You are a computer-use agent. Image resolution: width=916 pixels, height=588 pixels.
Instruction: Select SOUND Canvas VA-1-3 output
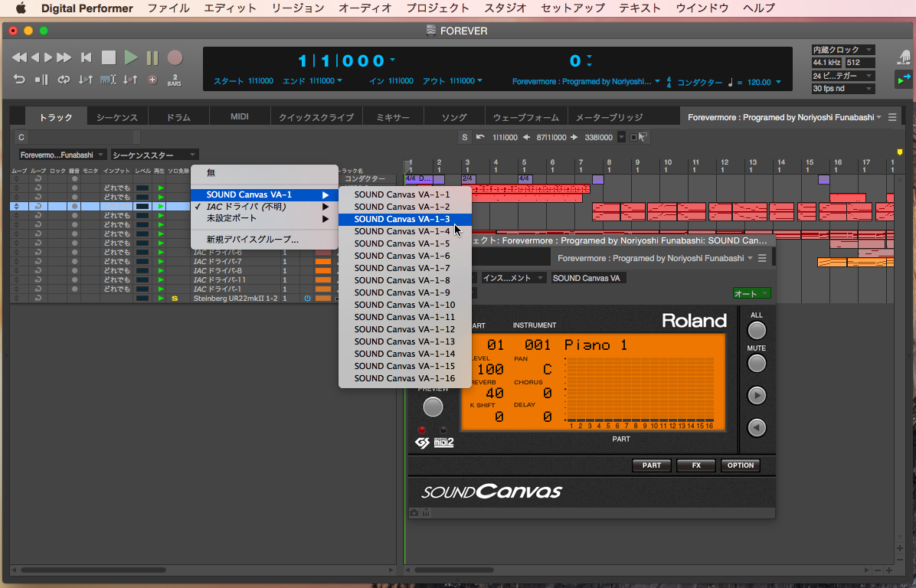point(405,219)
